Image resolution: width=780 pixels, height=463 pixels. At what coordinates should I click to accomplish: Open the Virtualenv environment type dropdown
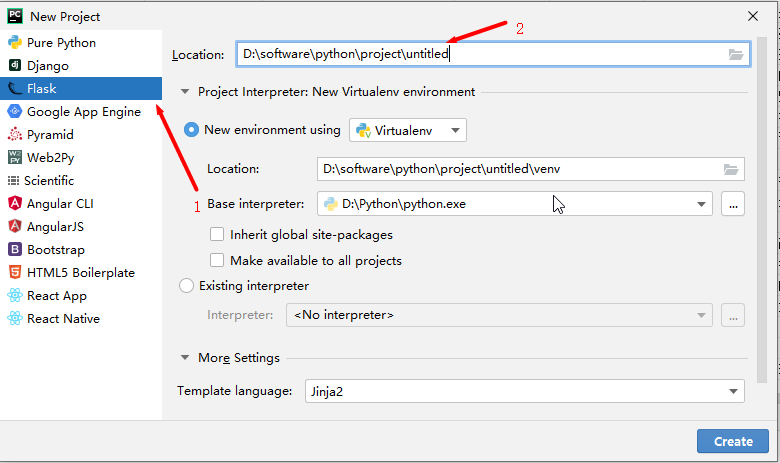tap(408, 130)
